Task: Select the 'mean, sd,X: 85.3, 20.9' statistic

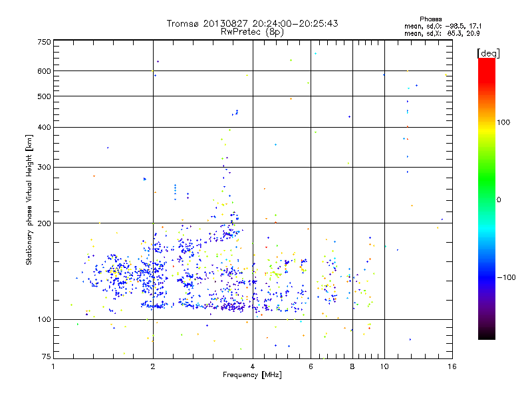Action: click(442, 33)
